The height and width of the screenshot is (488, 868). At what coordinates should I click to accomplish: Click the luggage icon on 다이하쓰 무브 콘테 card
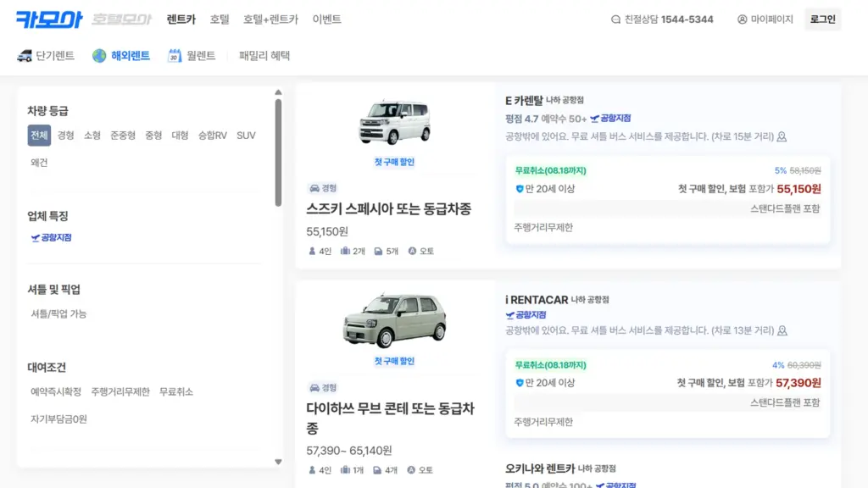345,470
